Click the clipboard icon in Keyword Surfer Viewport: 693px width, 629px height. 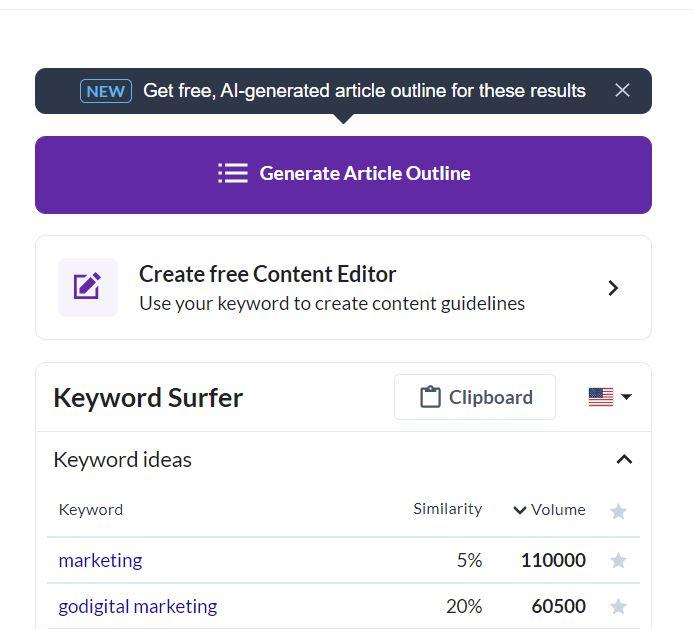click(x=430, y=397)
